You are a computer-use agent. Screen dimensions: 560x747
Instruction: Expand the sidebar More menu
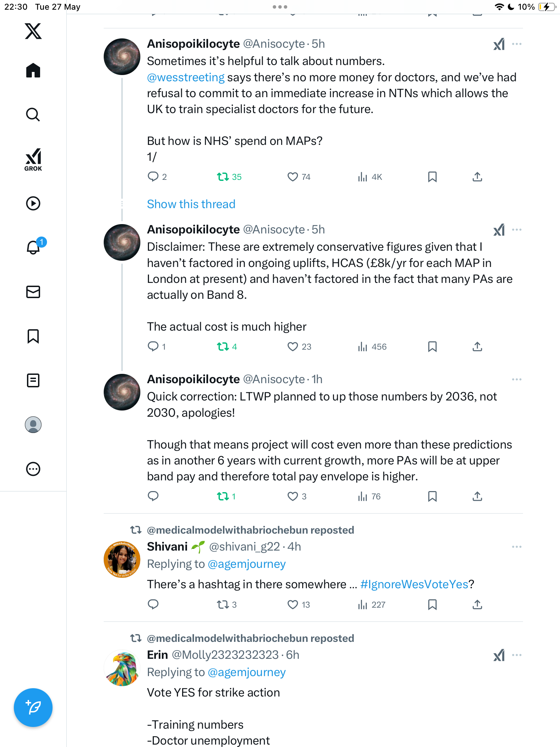click(x=33, y=469)
